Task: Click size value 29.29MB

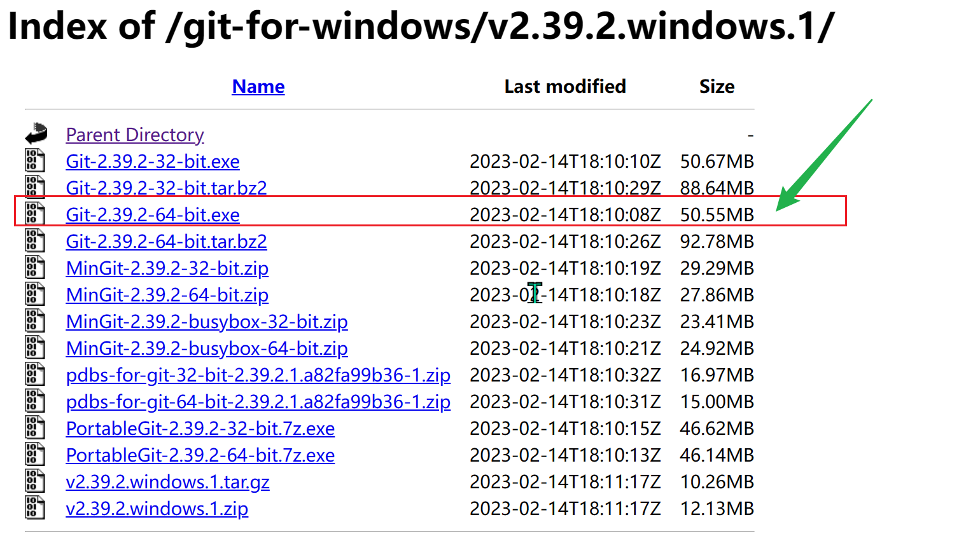Action: pos(717,268)
